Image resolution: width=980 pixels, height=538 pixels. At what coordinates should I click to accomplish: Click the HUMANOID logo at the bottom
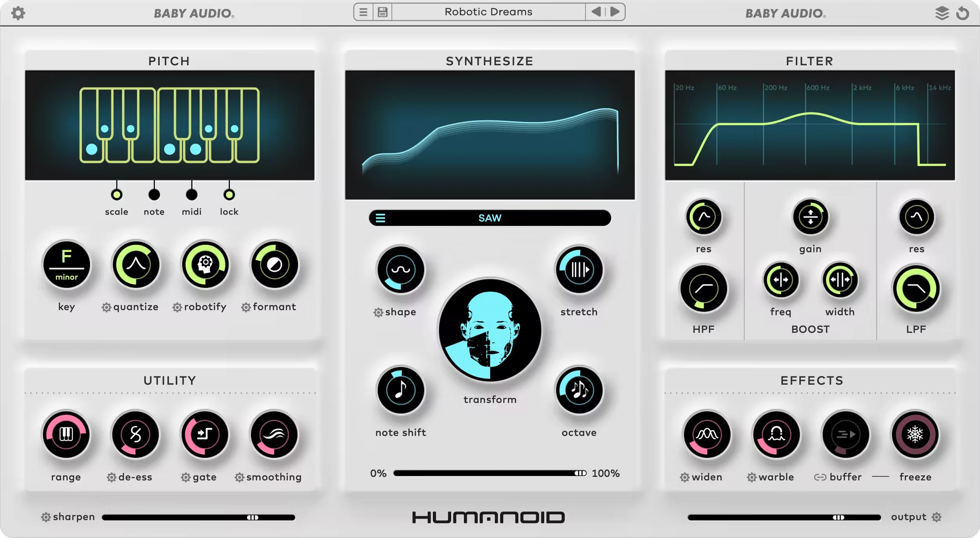click(488, 518)
